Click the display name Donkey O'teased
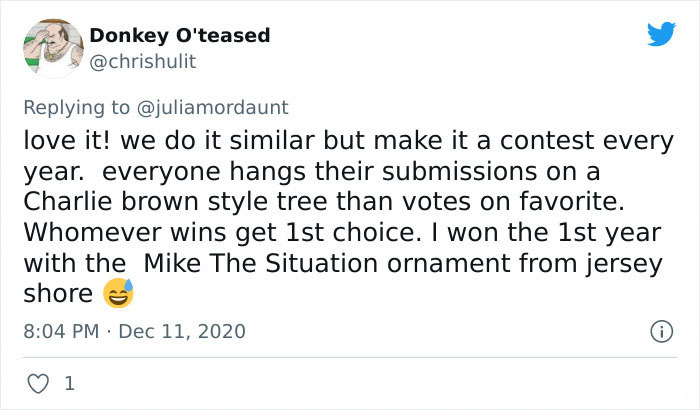Image resolution: width=700 pixels, height=410 pixels. pyautogui.click(x=180, y=36)
